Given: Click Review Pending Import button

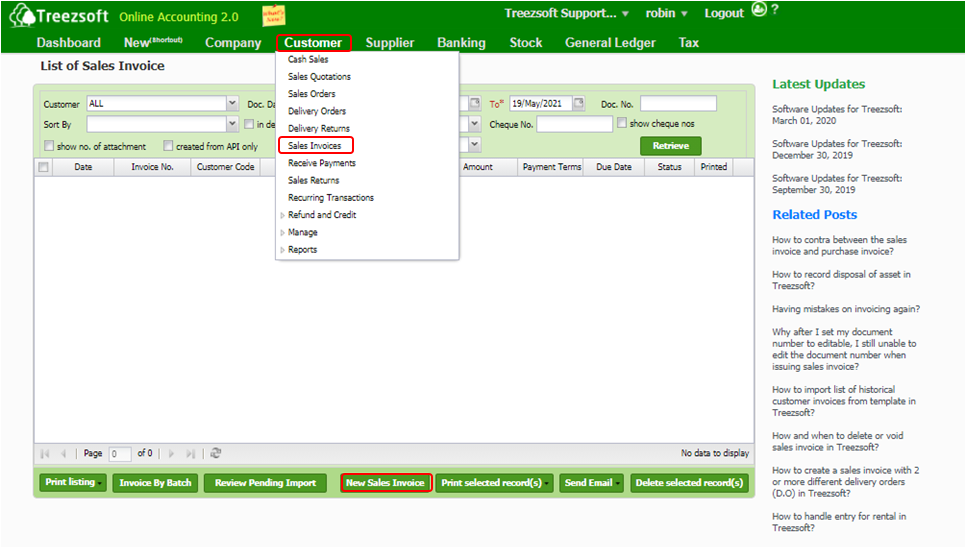Looking at the screenshot, I should (x=265, y=482).
